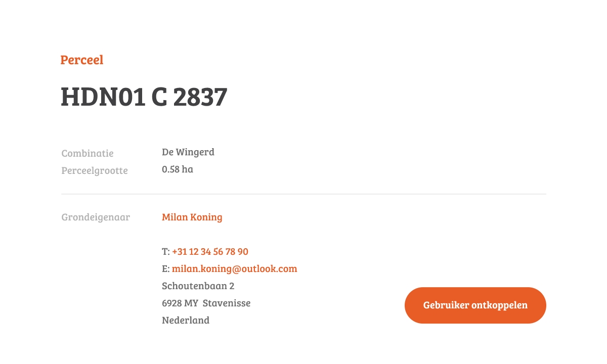The image size is (607, 364).
Task: Click the De Wingerd value
Action: tap(188, 152)
